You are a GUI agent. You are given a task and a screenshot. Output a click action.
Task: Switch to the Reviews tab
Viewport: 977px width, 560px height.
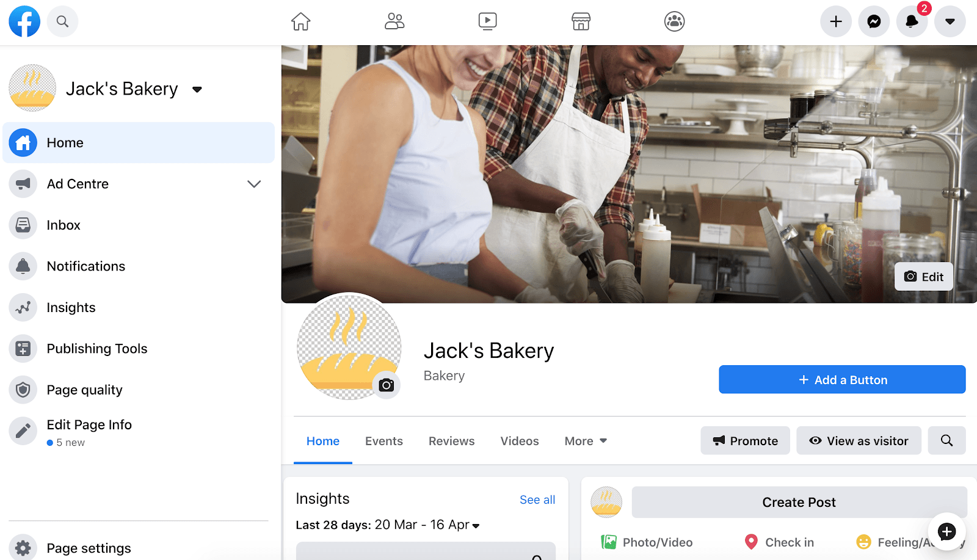click(x=451, y=441)
